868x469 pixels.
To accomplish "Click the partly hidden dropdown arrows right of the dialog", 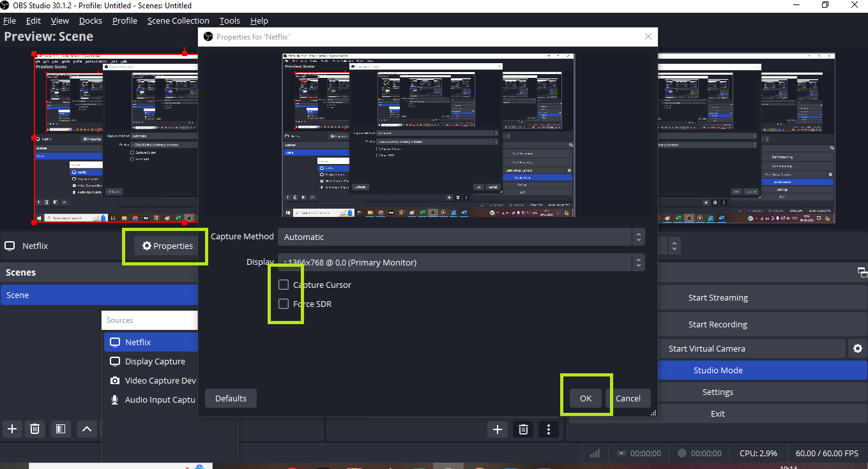I will coord(674,246).
